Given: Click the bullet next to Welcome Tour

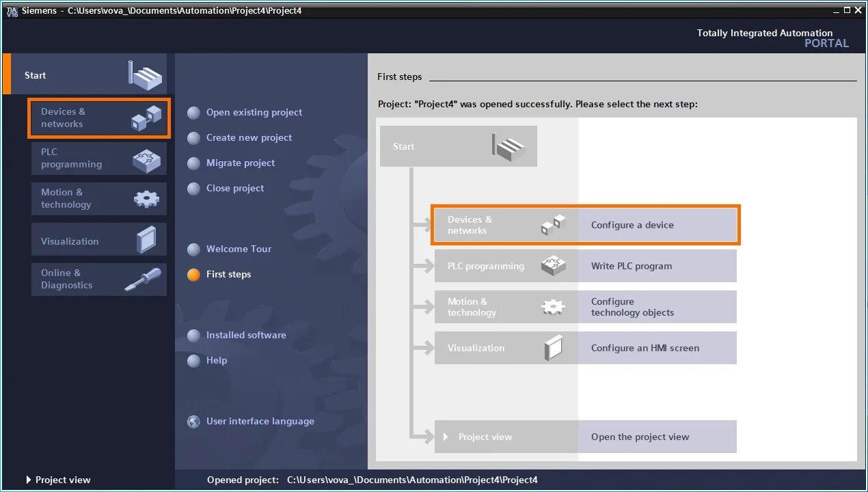Looking at the screenshot, I should (x=194, y=249).
